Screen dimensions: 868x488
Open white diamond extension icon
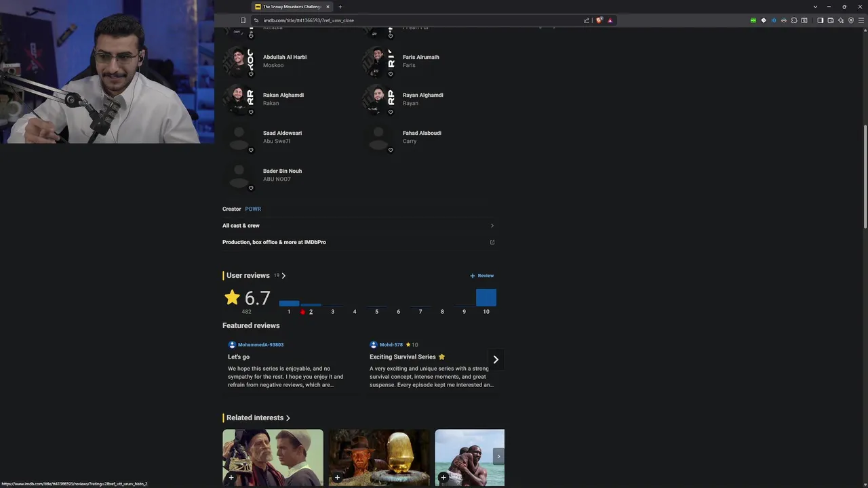[x=764, y=20]
